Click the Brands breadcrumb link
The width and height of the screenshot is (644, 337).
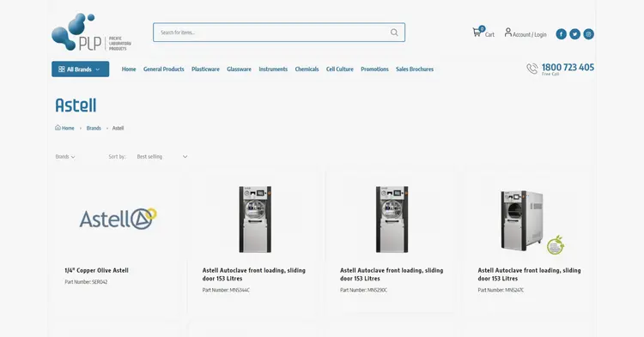94,128
